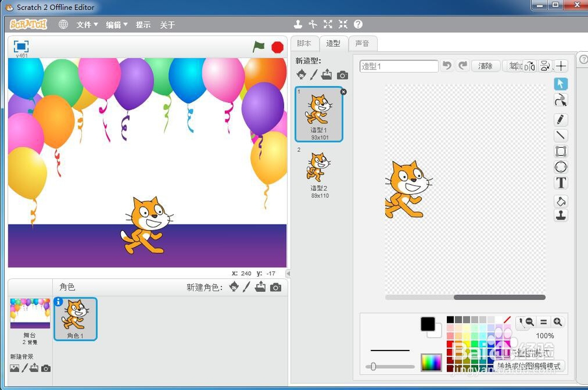The width and height of the screenshot is (588, 390).
Task: Create new sprite from camera
Action: pyautogui.click(x=276, y=288)
